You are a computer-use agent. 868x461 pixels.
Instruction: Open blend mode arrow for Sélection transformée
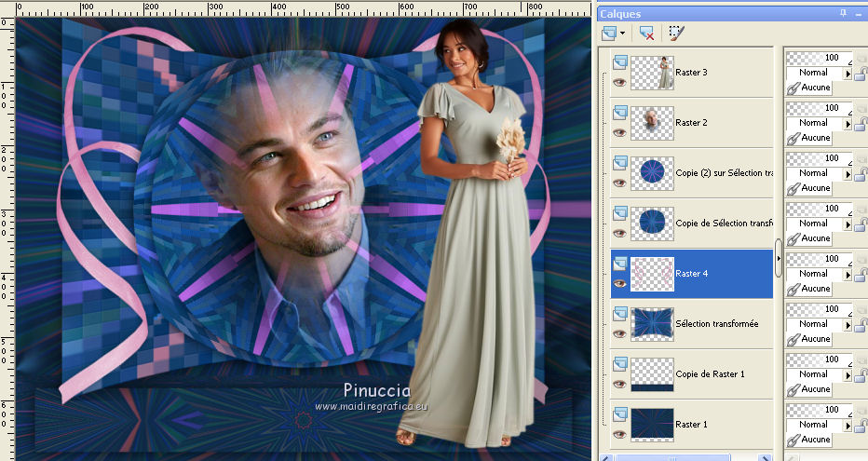[x=848, y=325]
